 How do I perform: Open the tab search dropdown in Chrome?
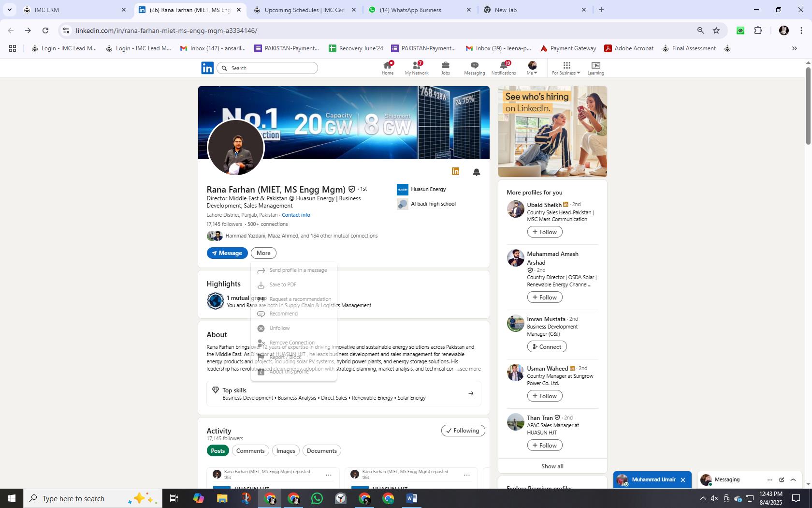point(9,10)
